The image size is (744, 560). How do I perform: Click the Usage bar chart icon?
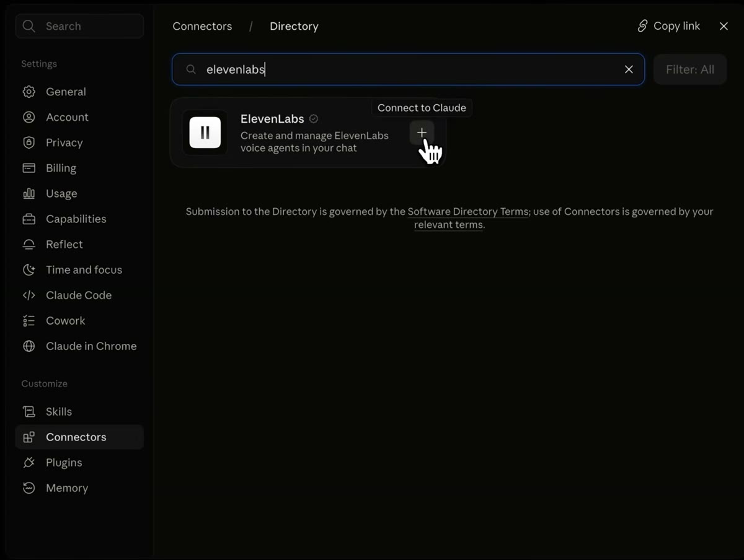point(29,193)
